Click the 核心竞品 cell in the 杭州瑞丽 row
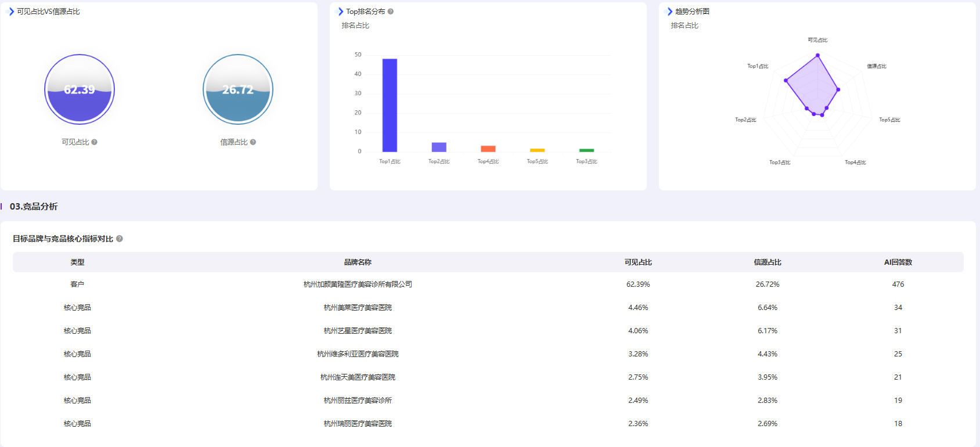 tap(77, 424)
